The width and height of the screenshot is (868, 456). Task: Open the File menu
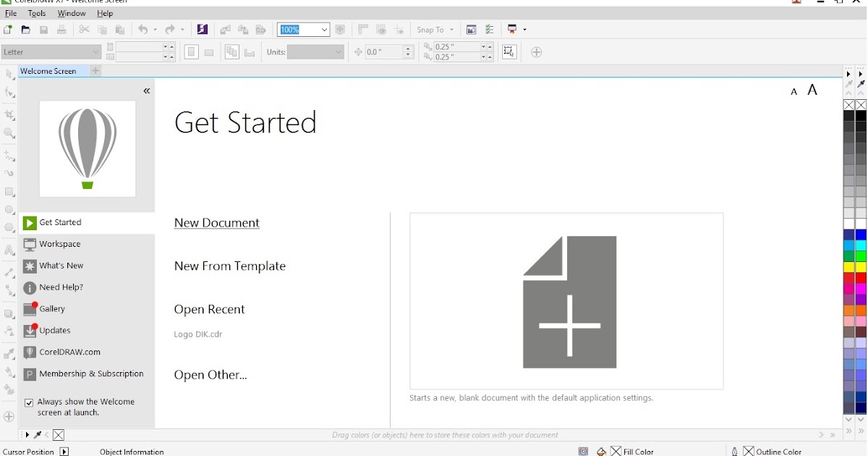[11, 13]
